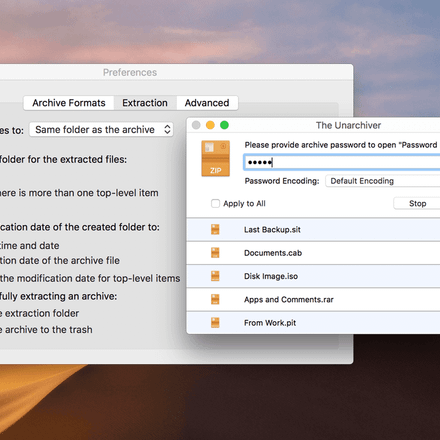Click the Stop button

tap(417, 203)
